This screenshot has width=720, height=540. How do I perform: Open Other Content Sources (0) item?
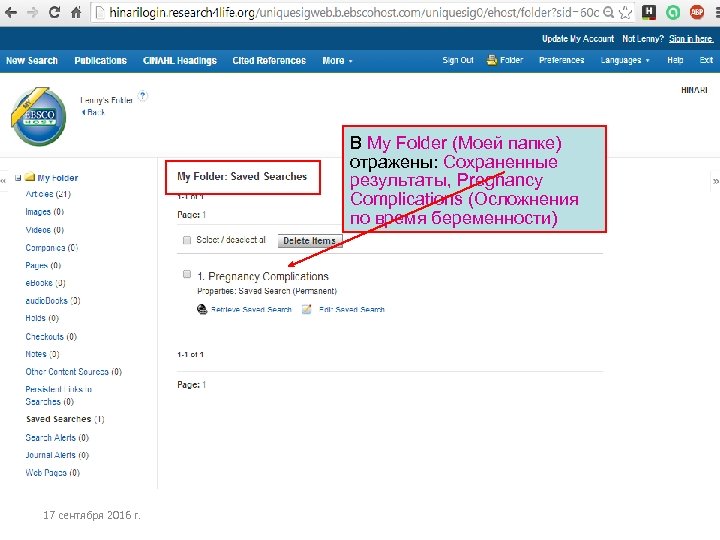tap(73, 371)
